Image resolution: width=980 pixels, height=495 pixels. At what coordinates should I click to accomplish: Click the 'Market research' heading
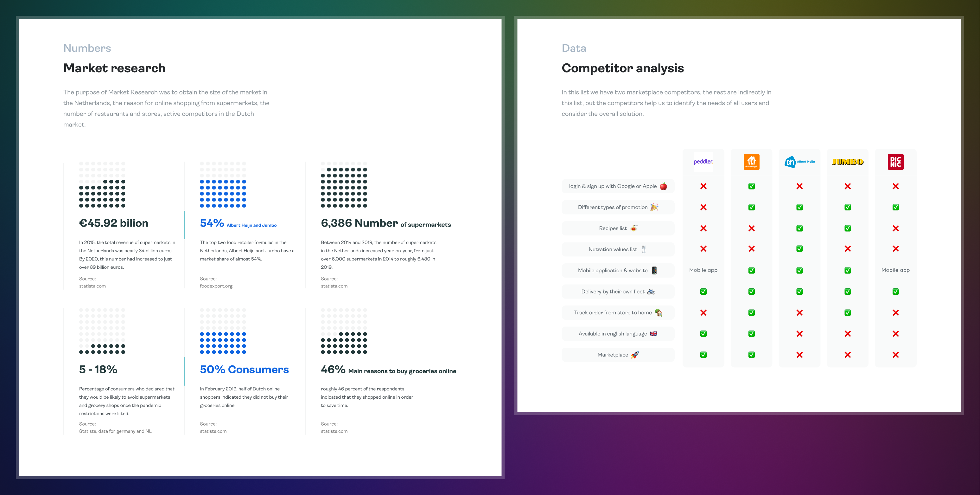tap(115, 68)
